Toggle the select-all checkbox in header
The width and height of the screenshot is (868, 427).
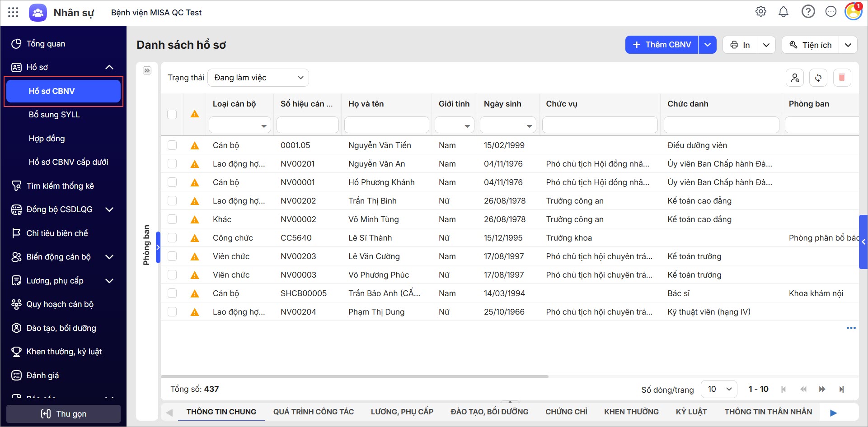point(172,114)
